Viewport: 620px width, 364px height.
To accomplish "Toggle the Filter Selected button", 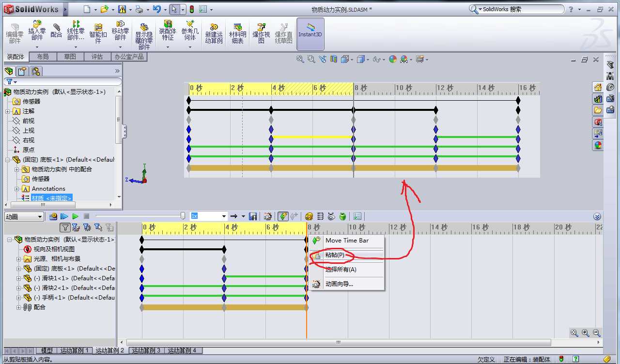I will [x=98, y=227].
